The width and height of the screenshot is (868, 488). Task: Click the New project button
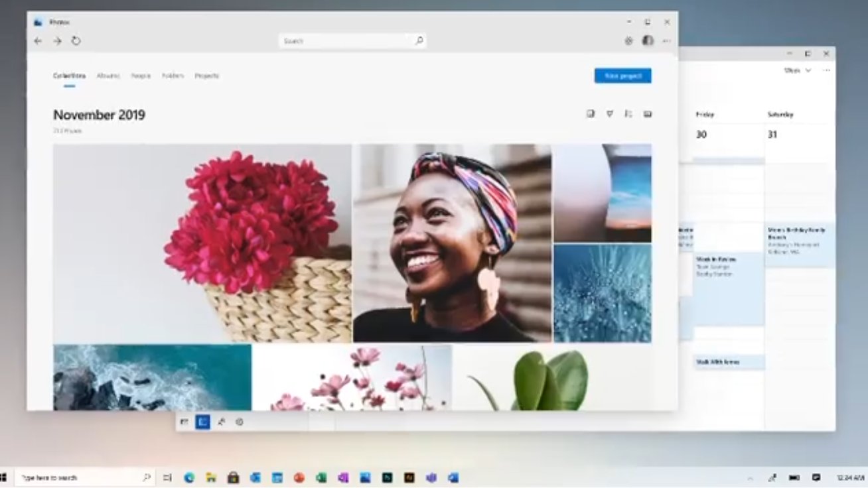pos(622,76)
